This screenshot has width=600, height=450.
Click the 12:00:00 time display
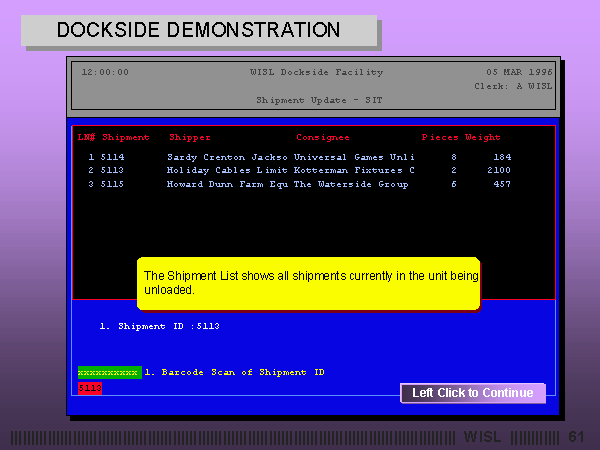[x=105, y=72]
